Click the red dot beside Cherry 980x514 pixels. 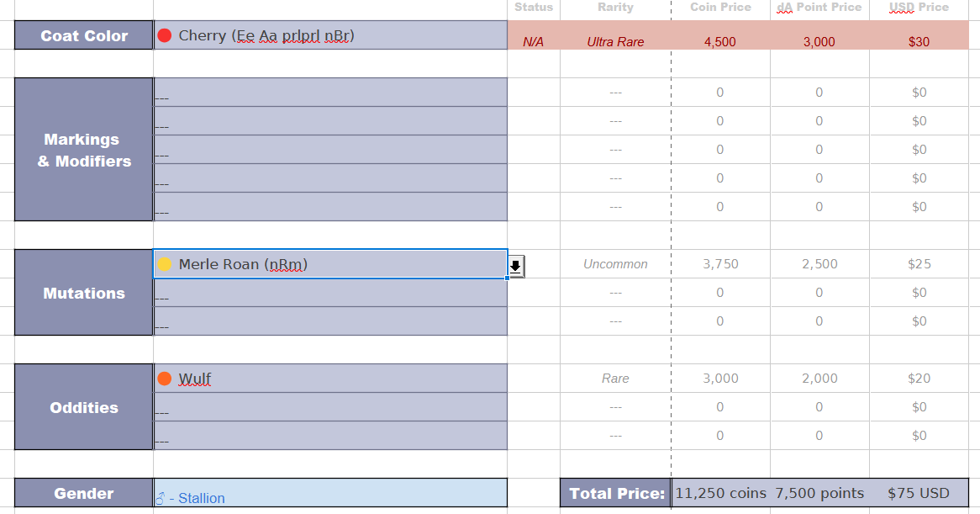pos(165,35)
